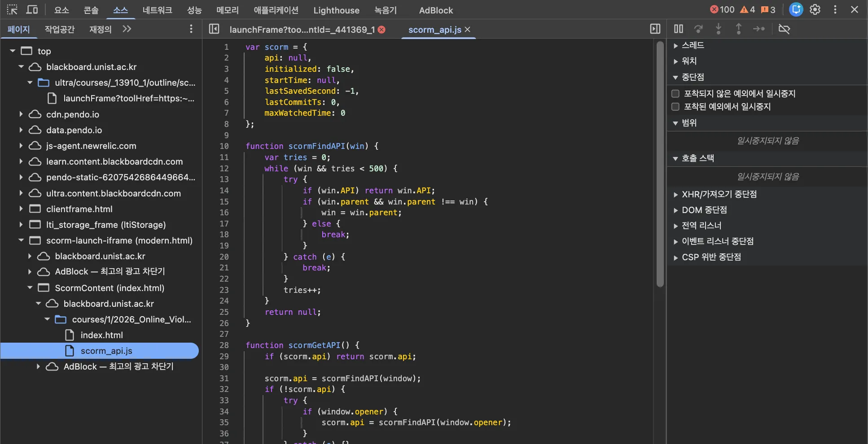Show more navigator tabs chevron
The image size is (868, 444).
point(127,29)
